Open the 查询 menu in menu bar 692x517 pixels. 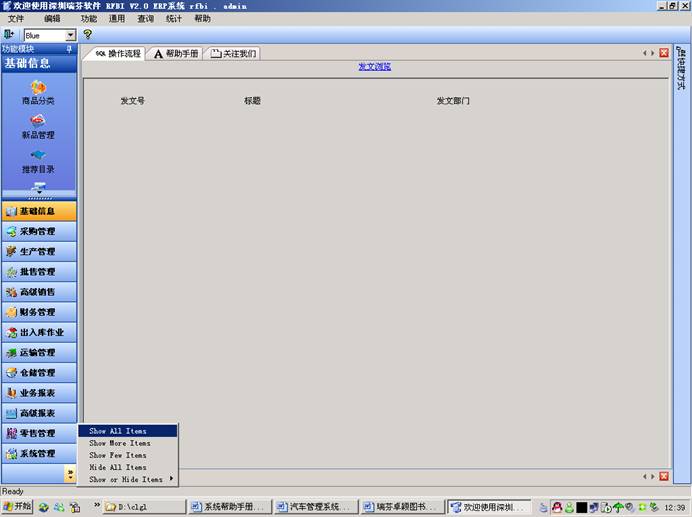[x=145, y=19]
